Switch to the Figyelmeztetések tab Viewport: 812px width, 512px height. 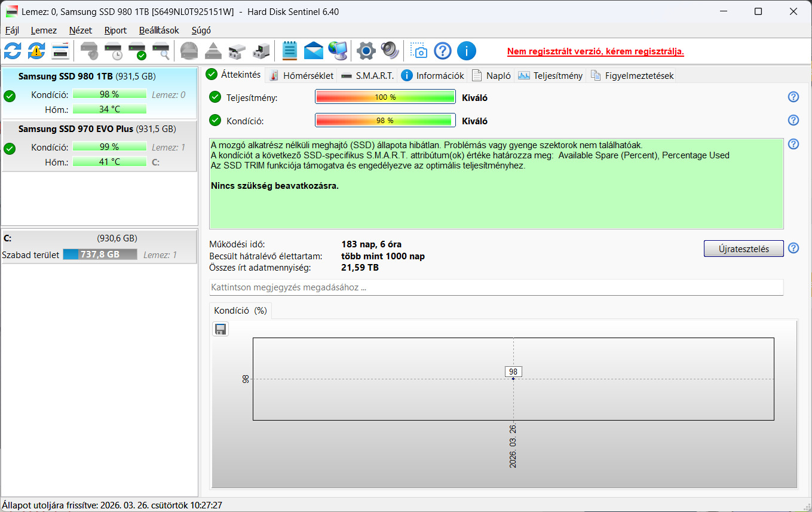632,75
